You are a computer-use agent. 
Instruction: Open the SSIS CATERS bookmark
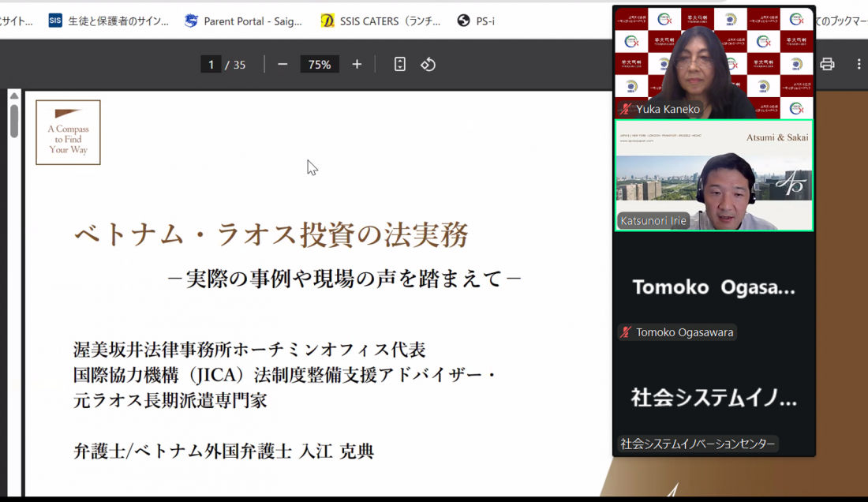pyautogui.click(x=380, y=21)
